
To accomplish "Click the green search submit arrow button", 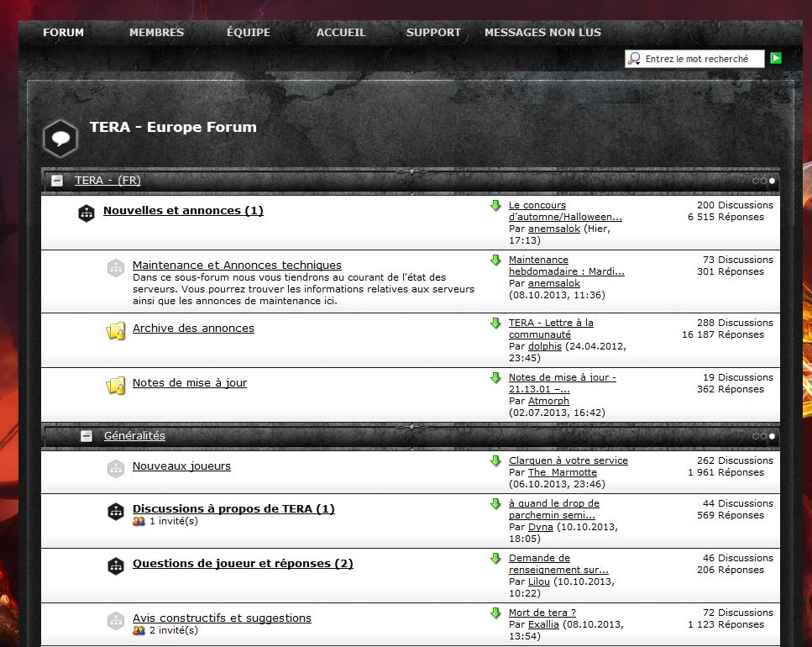I will pos(776,58).
